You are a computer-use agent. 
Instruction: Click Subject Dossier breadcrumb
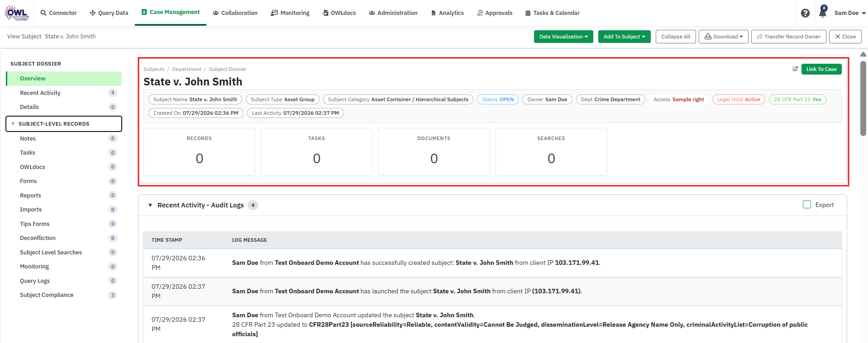(x=228, y=69)
